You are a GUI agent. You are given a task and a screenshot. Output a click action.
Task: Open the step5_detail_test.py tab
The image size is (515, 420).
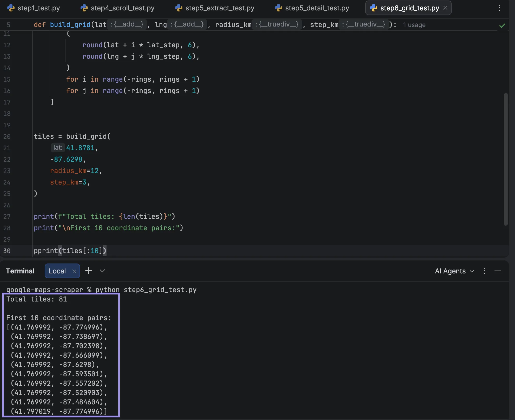tap(312, 8)
